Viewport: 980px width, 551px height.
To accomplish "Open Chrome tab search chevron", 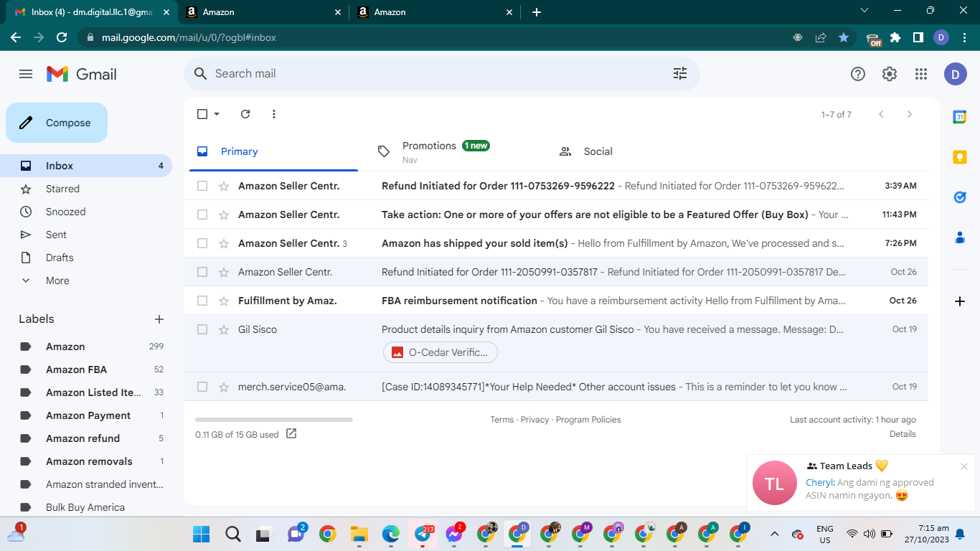I will pyautogui.click(x=864, y=11).
